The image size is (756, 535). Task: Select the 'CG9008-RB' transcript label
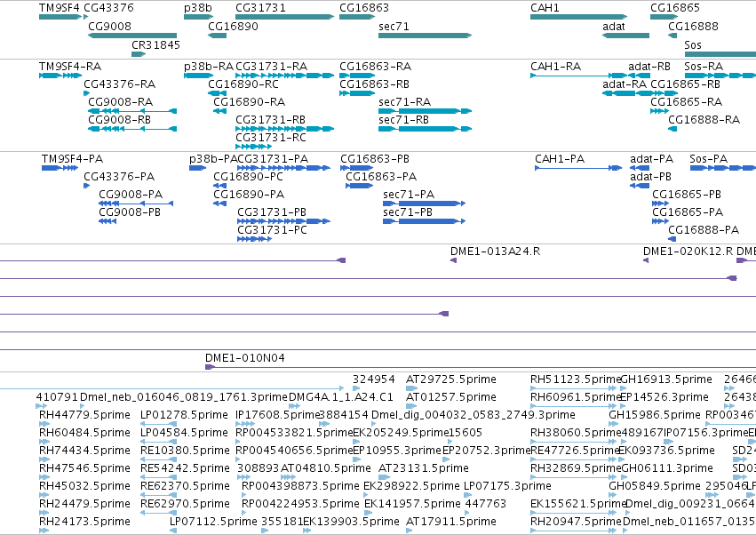tap(120, 120)
